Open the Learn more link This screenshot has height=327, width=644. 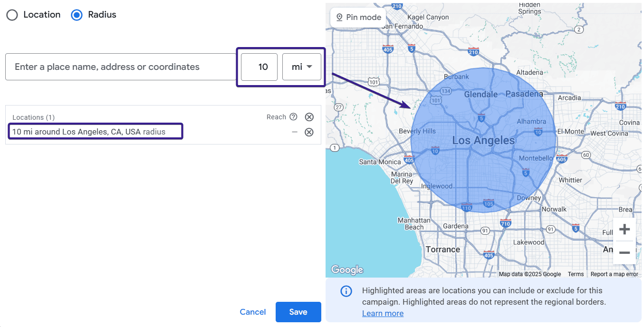coord(383,313)
